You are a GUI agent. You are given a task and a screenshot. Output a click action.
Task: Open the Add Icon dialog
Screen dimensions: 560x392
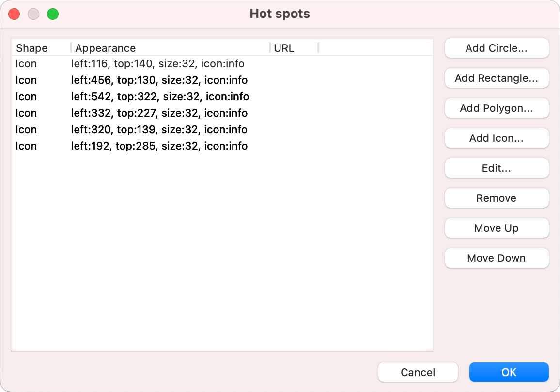(497, 138)
